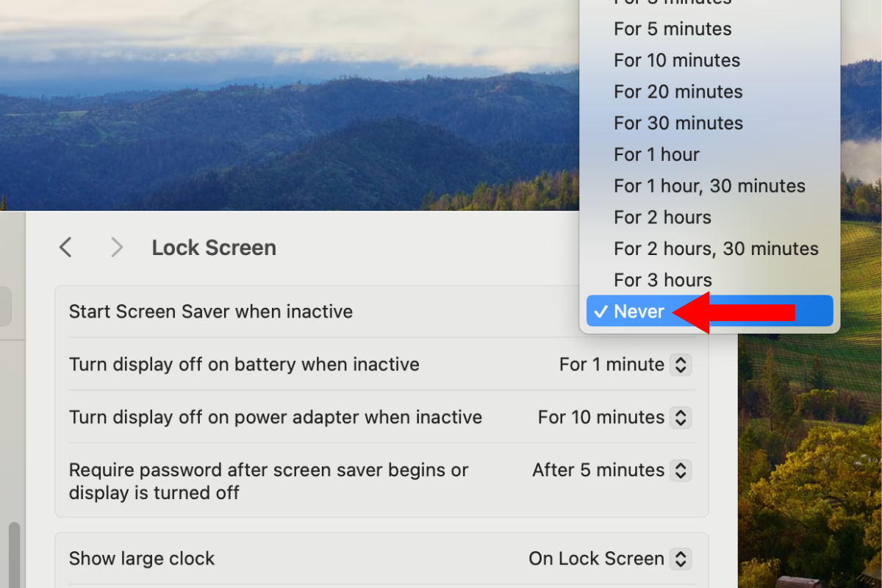The image size is (882, 588).
Task: Choose For 10 minutes option
Action: [677, 60]
